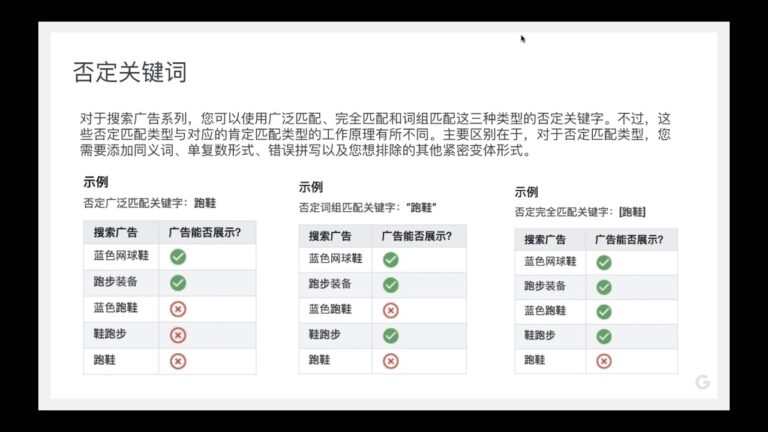Image resolution: width=768 pixels, height=432 pixels.
Task: Click red X beside 跑鞋 in 否定完全匹配 table
Action: pos(604,361)
